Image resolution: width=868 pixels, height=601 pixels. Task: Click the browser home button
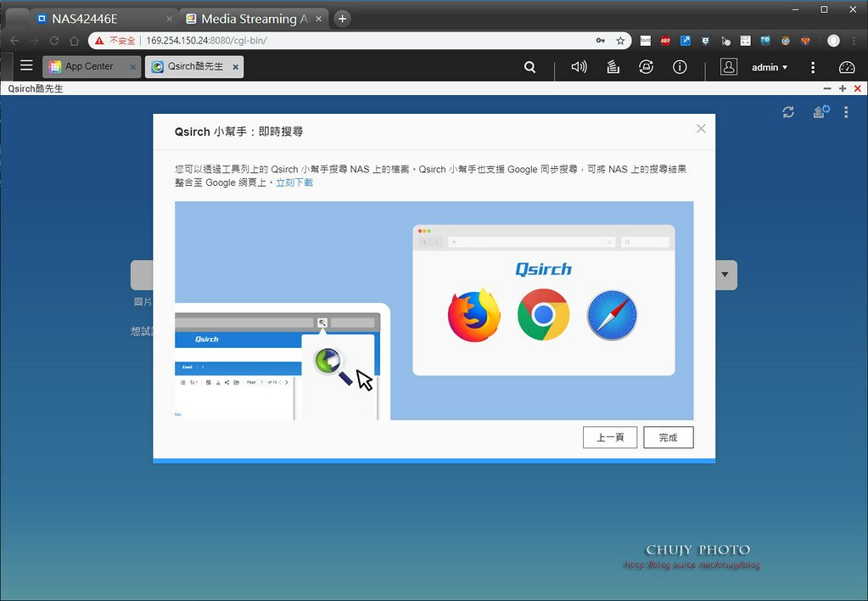tap(74, 41)
